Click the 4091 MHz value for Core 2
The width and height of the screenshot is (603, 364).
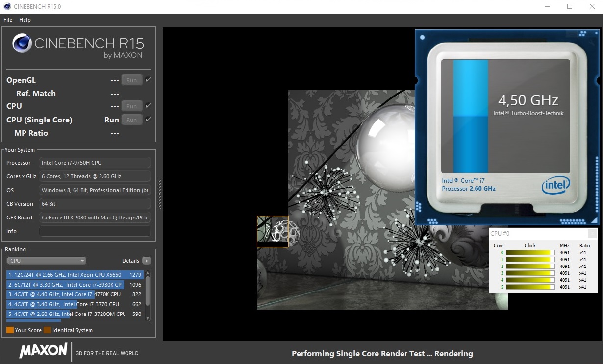pyautogui.click(x=565, y=267)
